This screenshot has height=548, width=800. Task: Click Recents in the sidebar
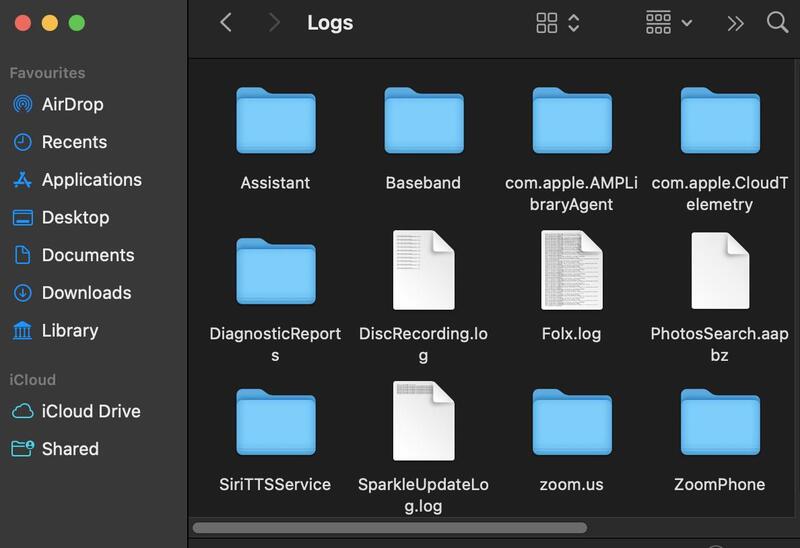(x=74, y=142)
